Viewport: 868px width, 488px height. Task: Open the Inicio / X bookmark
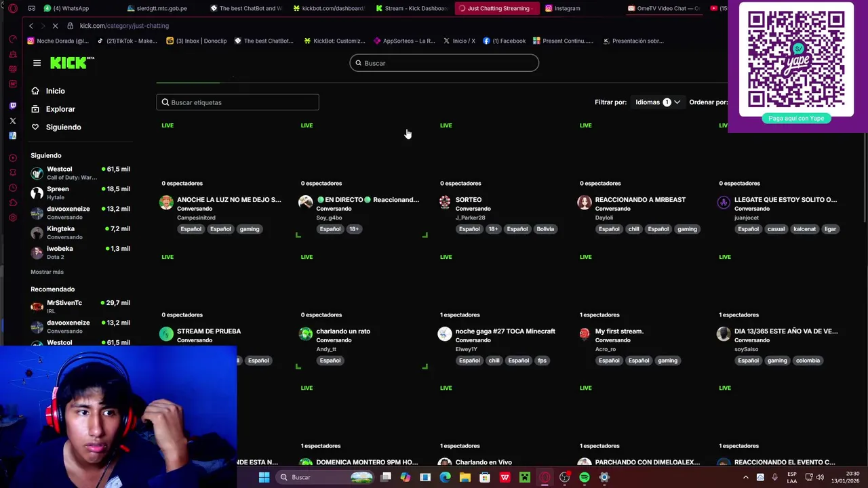pos(459,41)
